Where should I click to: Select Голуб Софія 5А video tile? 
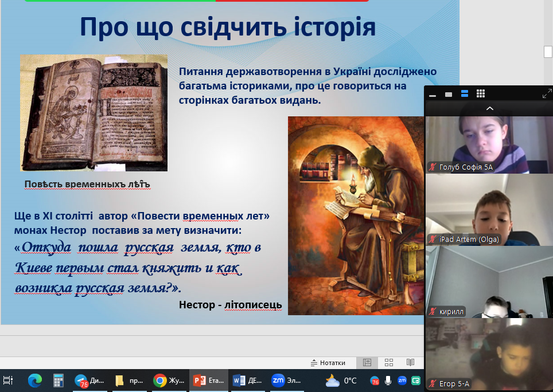(489, 145)
